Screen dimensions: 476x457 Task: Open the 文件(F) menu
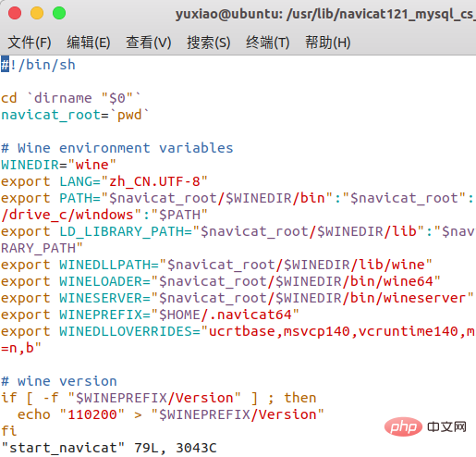(x=30, y=43)
